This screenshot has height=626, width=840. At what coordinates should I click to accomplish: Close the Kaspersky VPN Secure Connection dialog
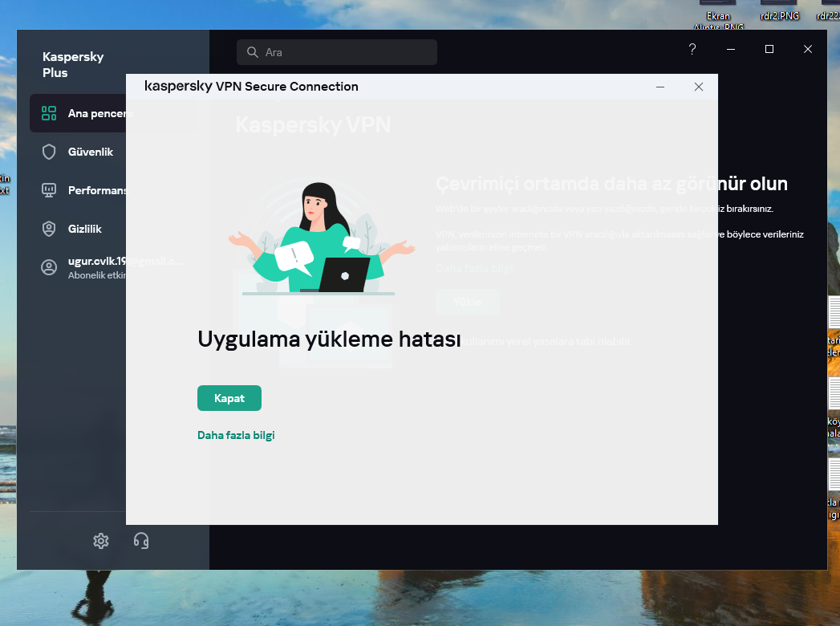[x=699, y=87]
